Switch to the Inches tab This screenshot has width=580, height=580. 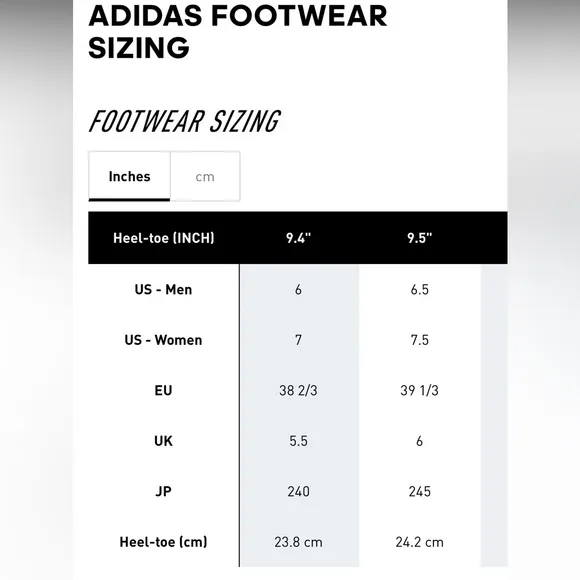tap(129, 176)
